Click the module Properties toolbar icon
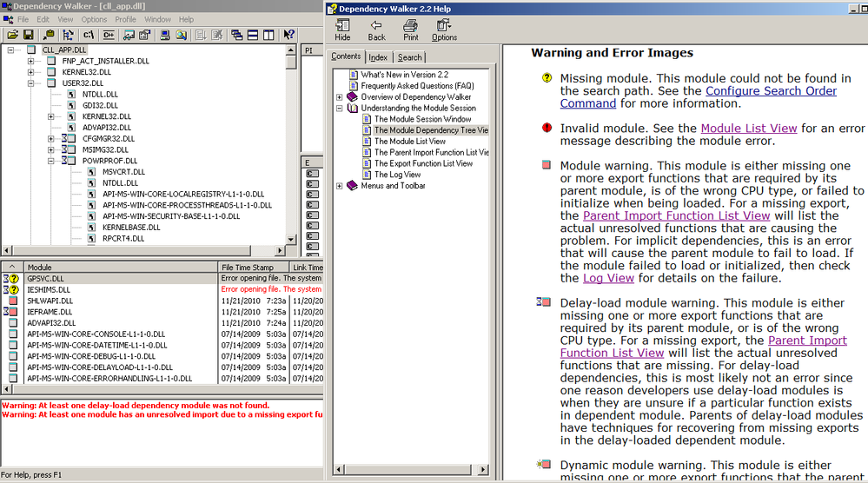Image resolution: width=868 pixels, height=483 pixels. click(145, 35)
